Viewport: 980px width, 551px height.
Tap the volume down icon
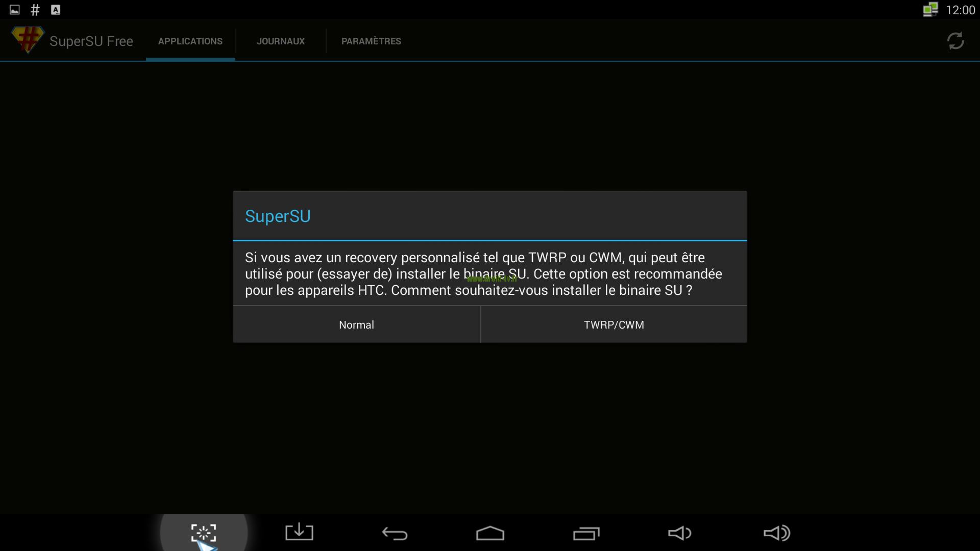click(680, 532)
